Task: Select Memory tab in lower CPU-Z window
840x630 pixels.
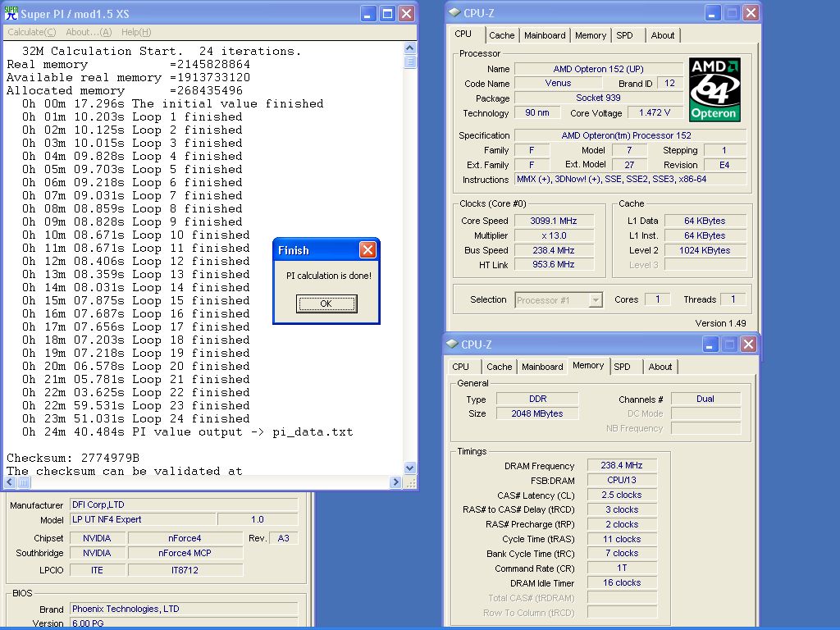Action: click(588, 365)
